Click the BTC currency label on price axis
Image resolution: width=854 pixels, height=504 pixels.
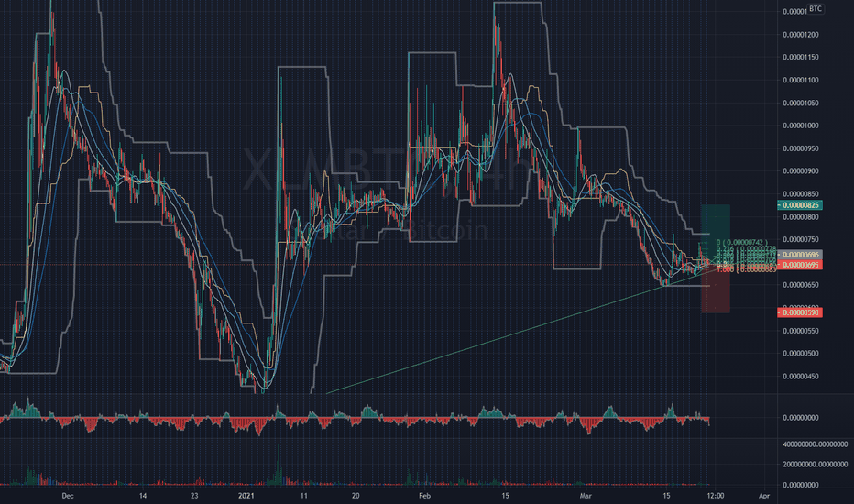click(816, 9)
